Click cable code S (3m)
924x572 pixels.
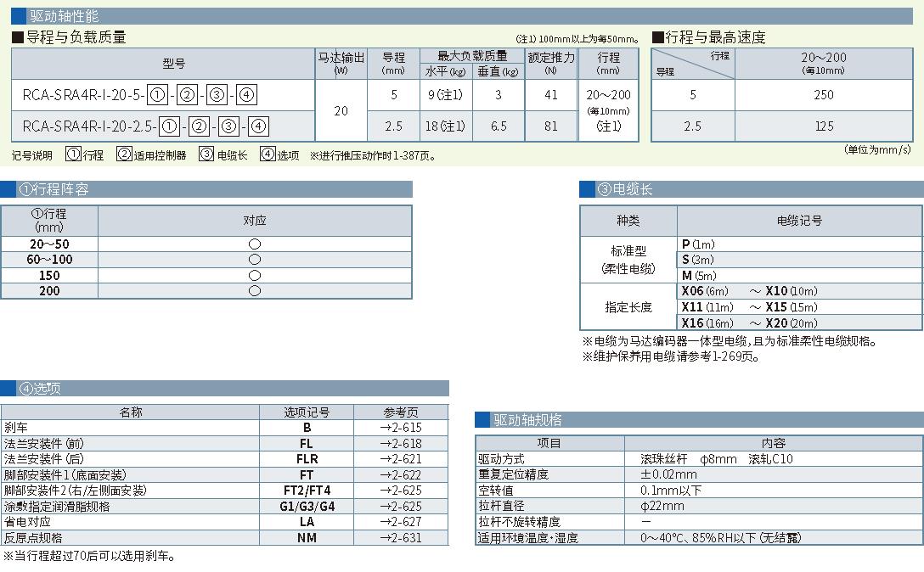[698, 259]
